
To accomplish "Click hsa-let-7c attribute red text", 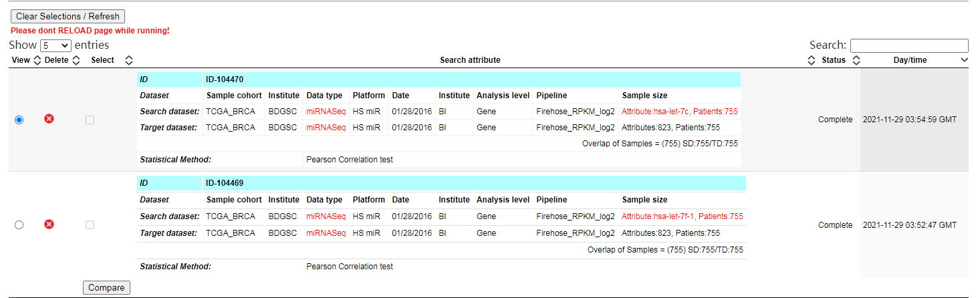I will pos(680,112).
